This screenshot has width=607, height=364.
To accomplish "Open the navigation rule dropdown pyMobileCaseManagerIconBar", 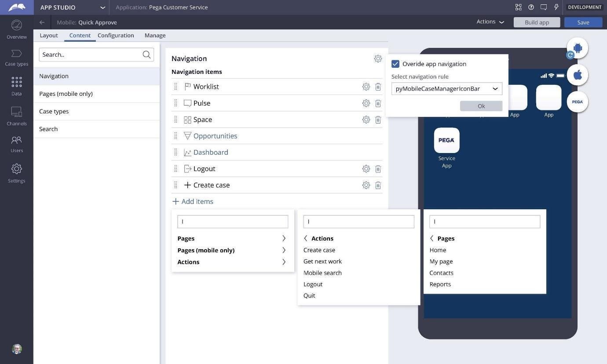I will tap(447, 88).
